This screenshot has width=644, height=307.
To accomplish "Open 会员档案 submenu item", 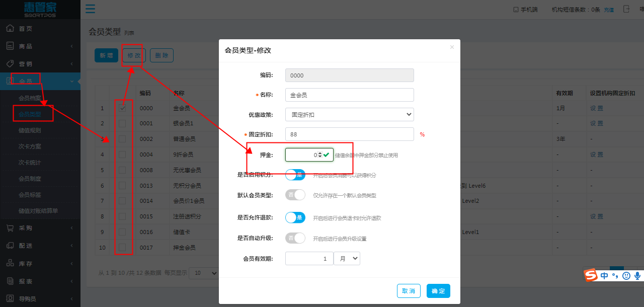I will point(30,98).
